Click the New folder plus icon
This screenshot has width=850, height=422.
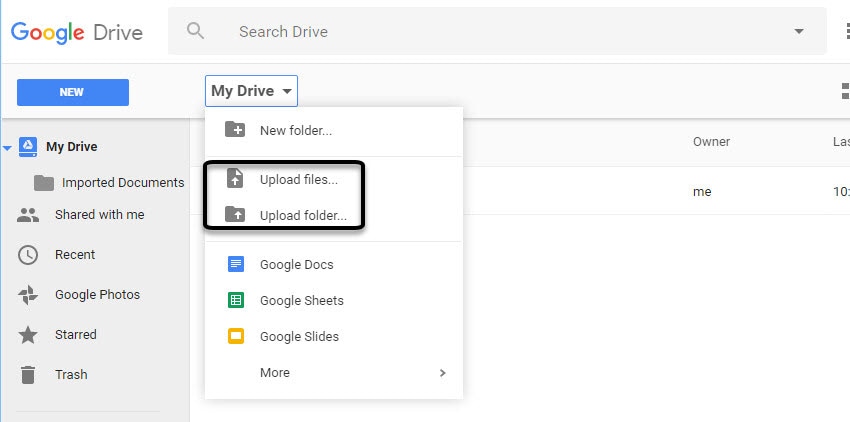coord(235,130)
